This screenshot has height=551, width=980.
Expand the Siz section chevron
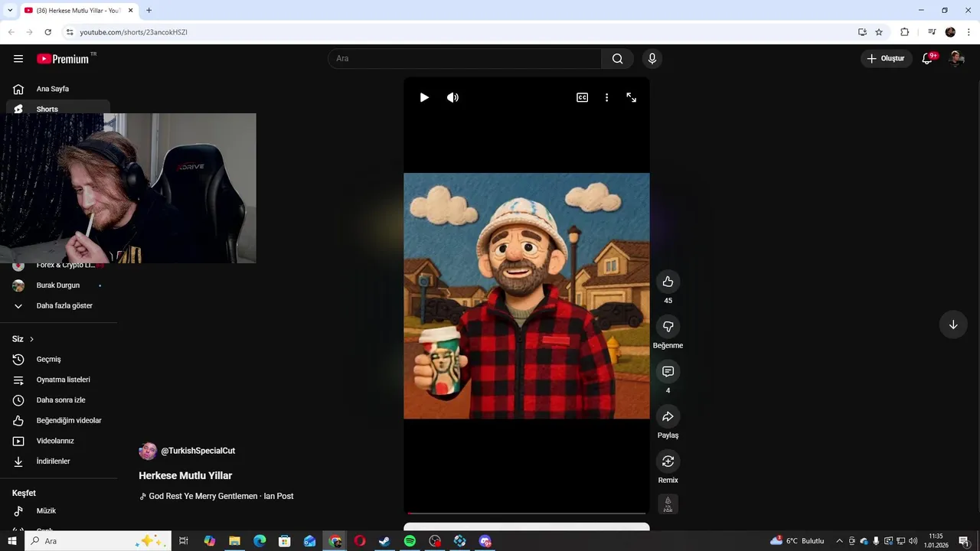[x=31, y=339]
